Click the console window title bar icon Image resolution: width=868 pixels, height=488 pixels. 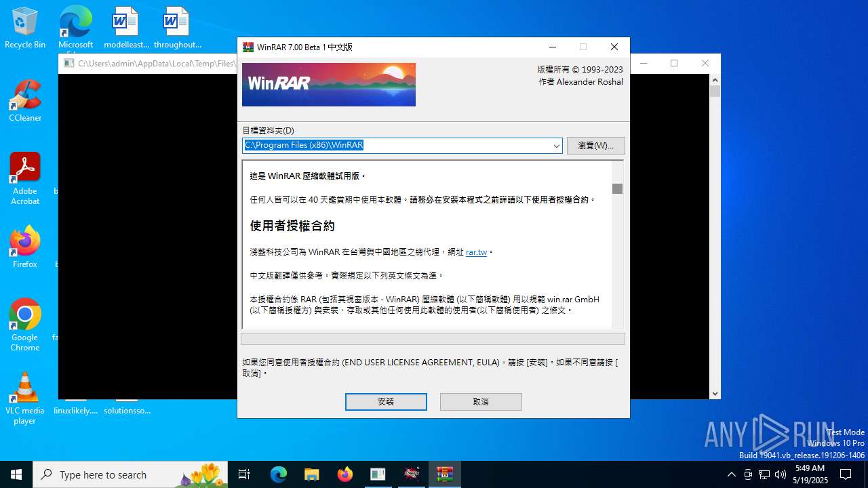[69, 63]
